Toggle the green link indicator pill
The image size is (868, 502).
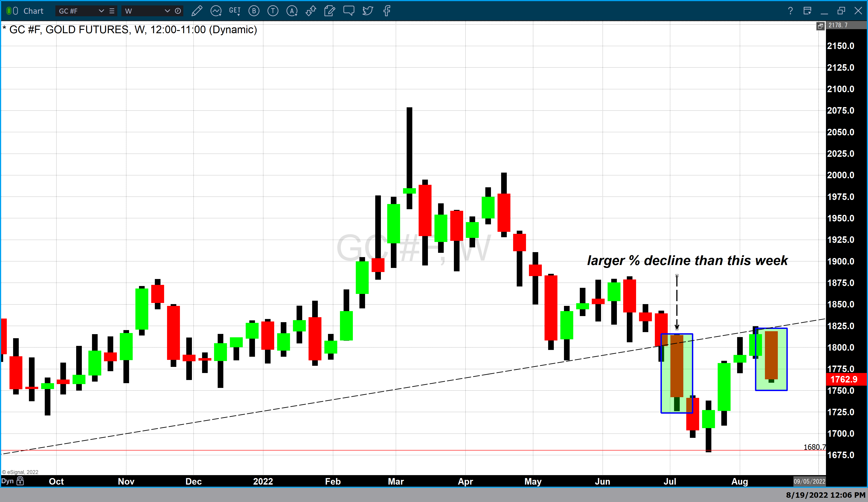(9, 11)
